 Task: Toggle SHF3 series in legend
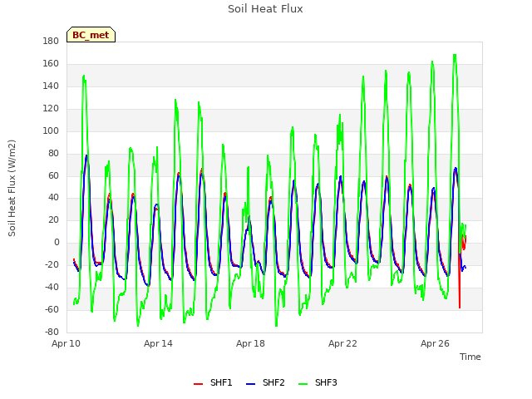pos(318,382)
